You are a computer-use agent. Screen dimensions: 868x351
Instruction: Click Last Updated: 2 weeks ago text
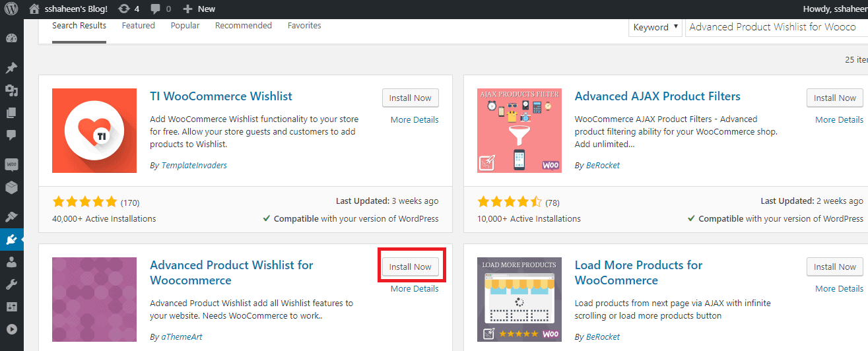point(812,201)
